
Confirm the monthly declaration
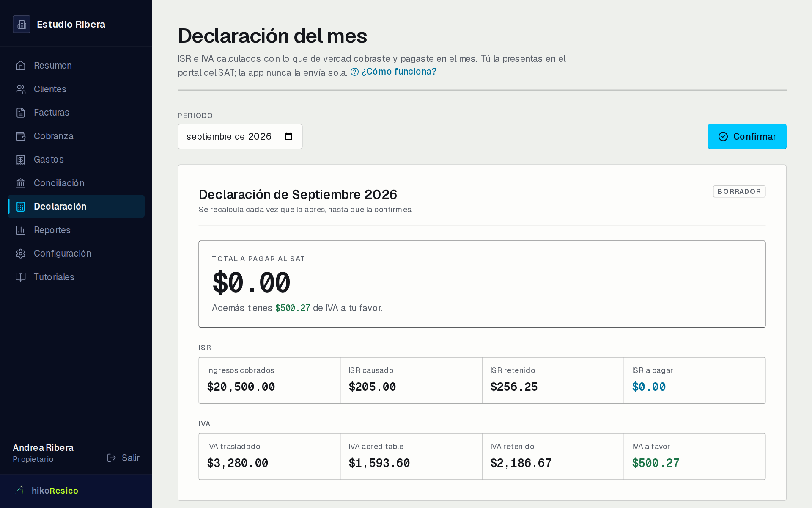point(747,136)
